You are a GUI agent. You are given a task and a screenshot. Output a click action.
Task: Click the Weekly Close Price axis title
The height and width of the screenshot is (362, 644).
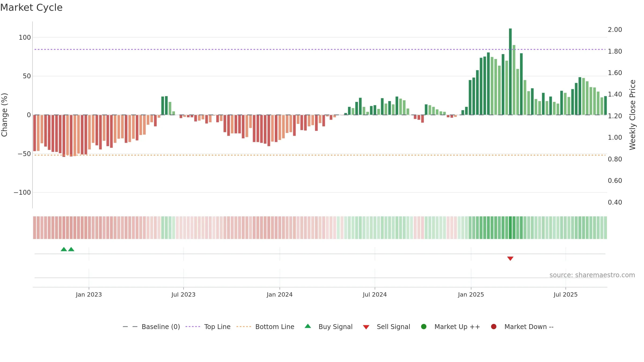point(632,115)
